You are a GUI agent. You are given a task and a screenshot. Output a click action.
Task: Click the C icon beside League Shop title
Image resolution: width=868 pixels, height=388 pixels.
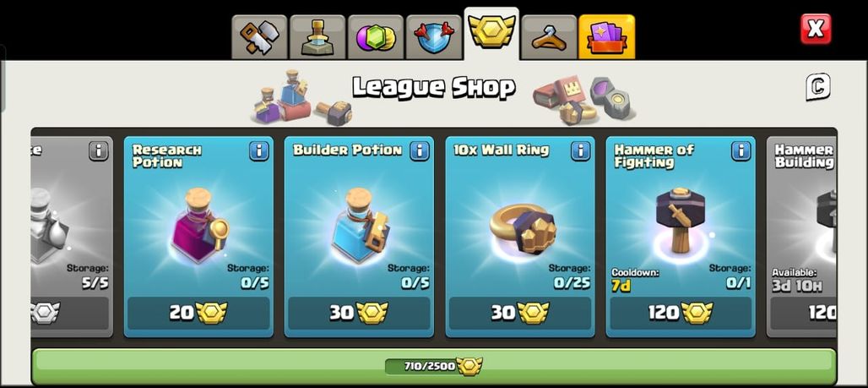tap(817, 87)
